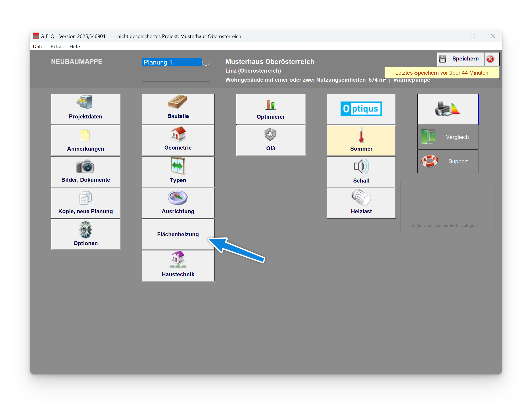Click the red X beside Speichern
532x404 pixels.
click(490, 59)
